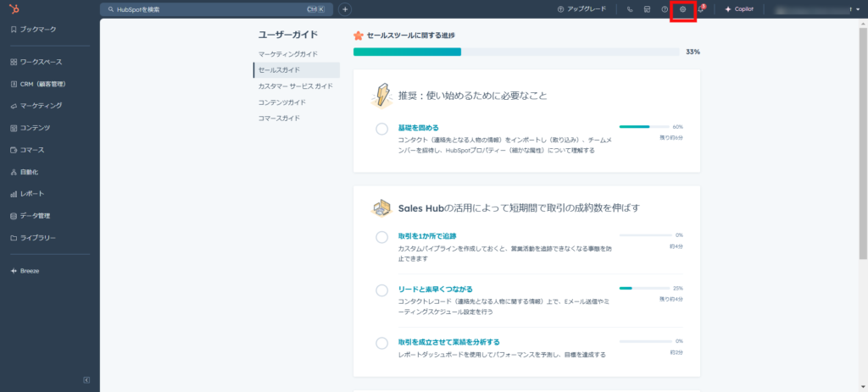Click the lightning bolt 推奨 illustration
Viewport: 868px width, 392px height.
coord(382,95)
